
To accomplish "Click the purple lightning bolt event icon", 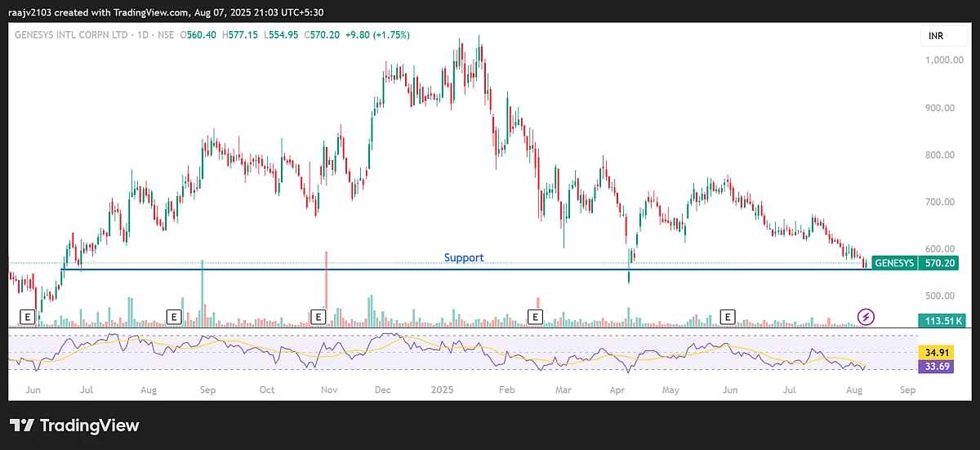I will click(866, 316).
